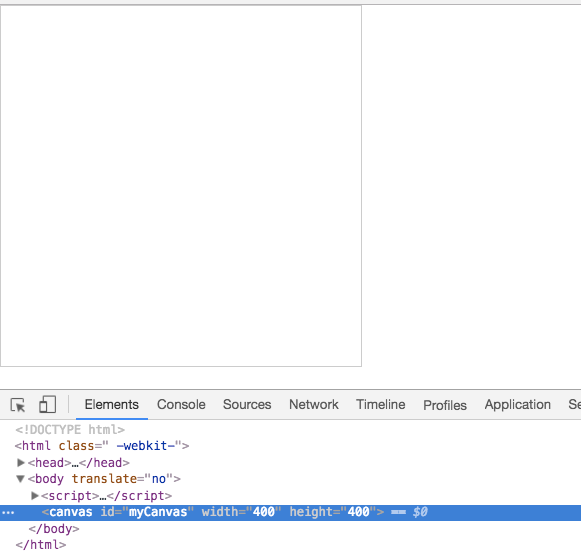Expand the head element node
The width and height of the screenshot is (581, 559).
21,463
